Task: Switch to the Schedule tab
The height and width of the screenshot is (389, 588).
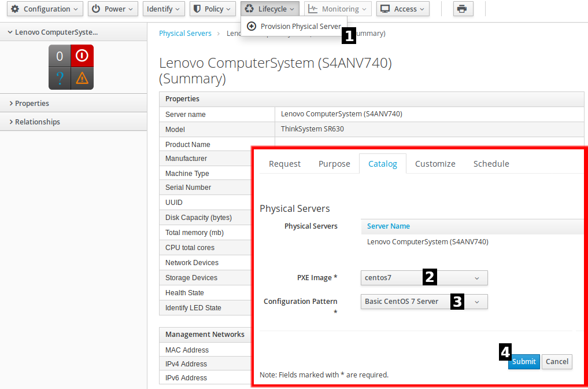Action: [x=491, y=164]
